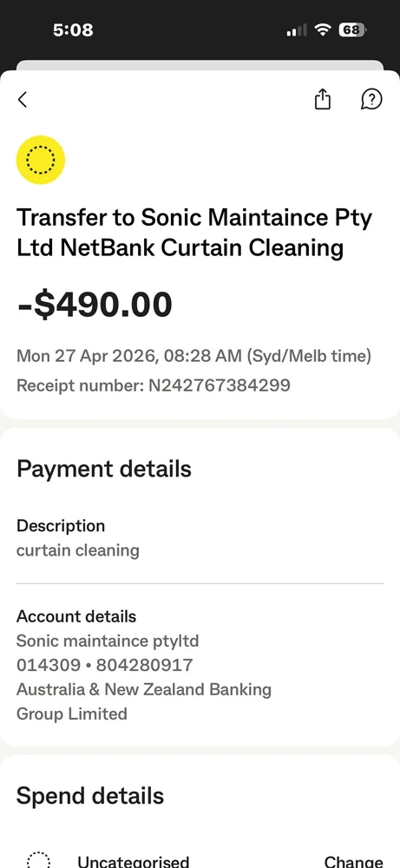Tap the 5:08 status bar clock
The height and width of the screenshot is (868, 400).
pyautogui.click(x=73, y=30)
